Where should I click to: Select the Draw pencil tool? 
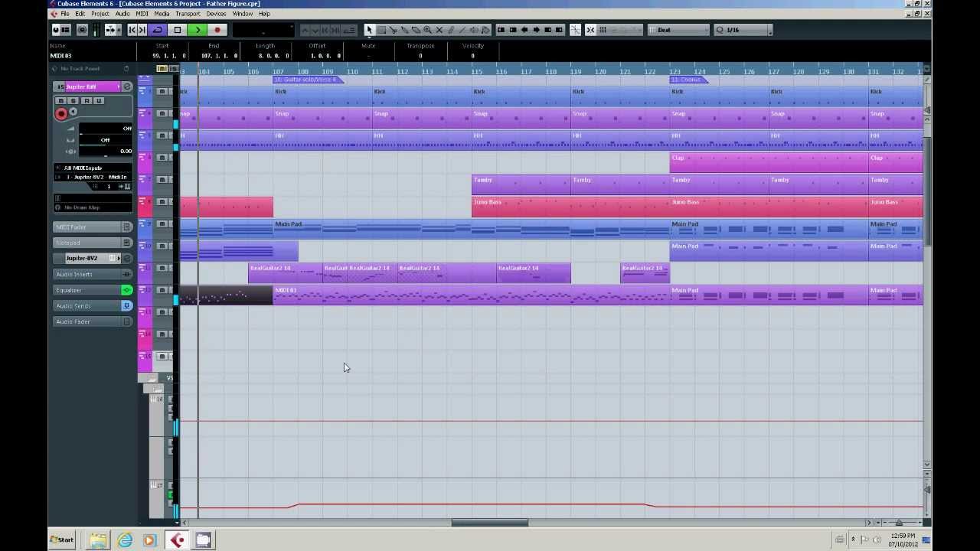(x=450, y=30)
